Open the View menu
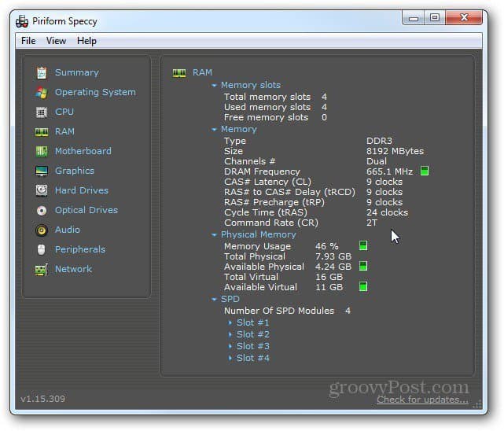Screen dimensions: 504x431 click(56, 41)
